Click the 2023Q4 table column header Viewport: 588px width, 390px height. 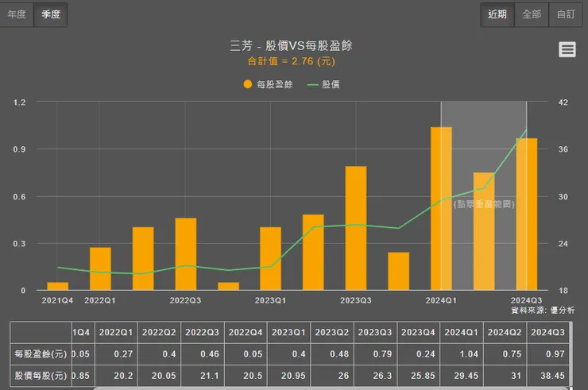(418, 332)
